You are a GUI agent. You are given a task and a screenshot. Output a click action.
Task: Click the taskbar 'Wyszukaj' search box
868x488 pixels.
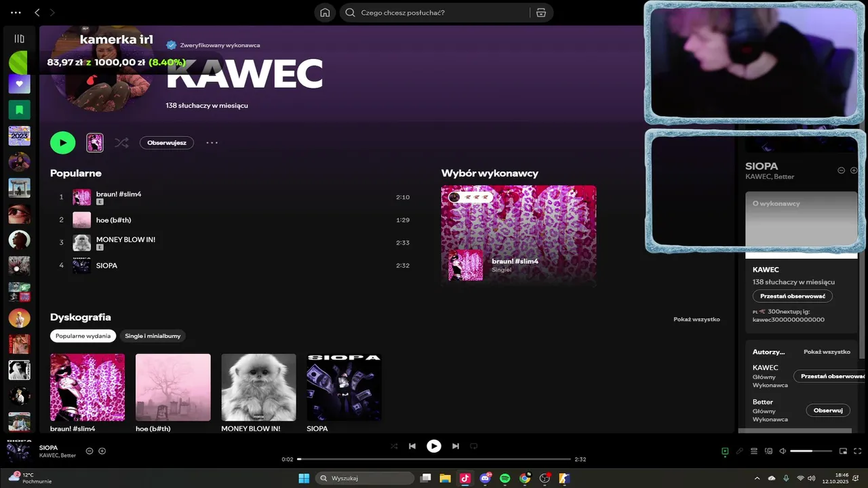coord(365,479)
